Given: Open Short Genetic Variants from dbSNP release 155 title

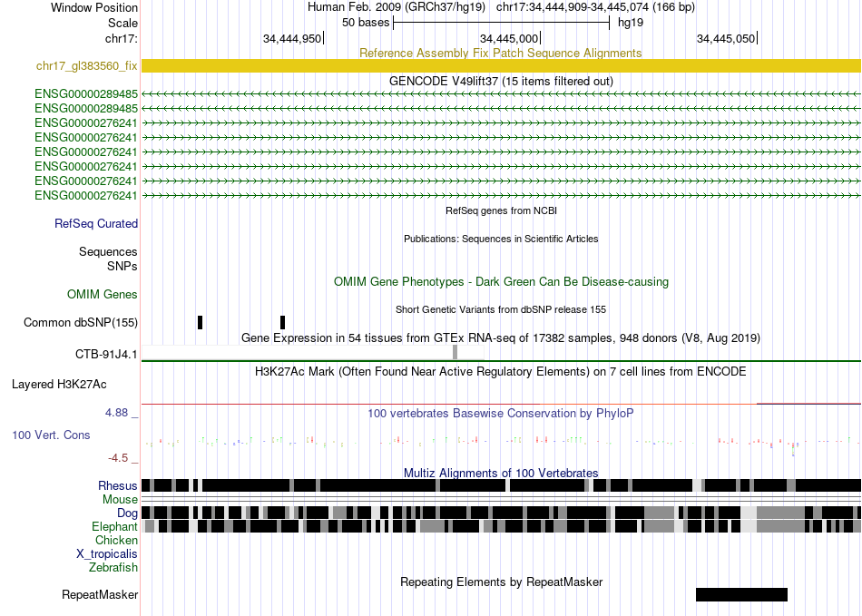Looking at the screenshot, I should pyautogui.click(x=501, y=309).
